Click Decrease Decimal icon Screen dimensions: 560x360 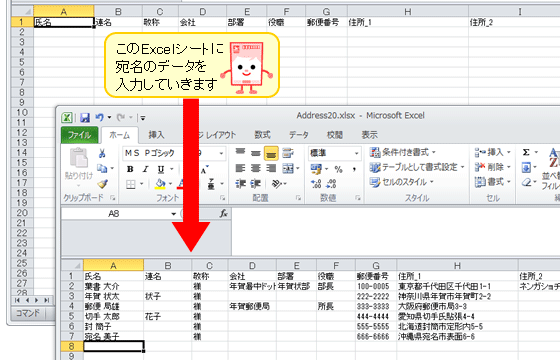pyautogui.click(x=331, y=184)
